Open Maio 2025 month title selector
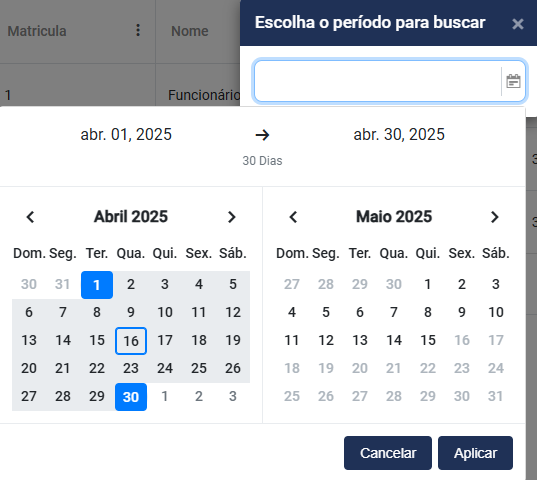 394,217
